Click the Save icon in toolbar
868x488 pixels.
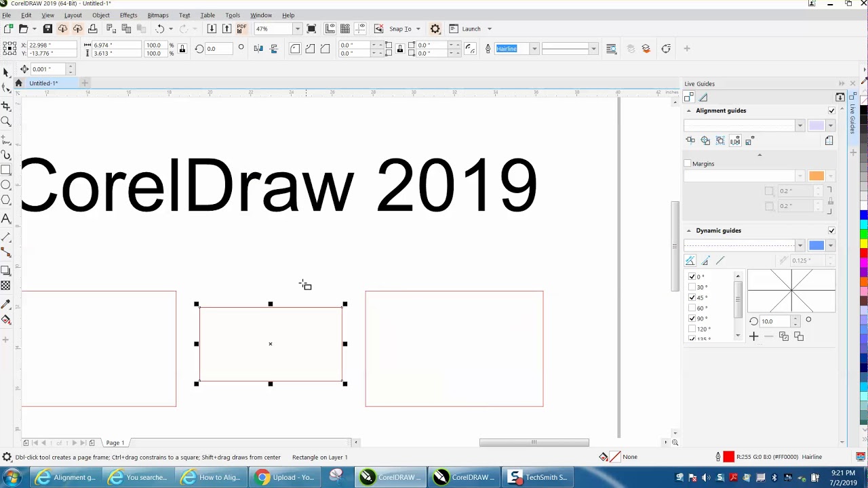click(47, 28)
